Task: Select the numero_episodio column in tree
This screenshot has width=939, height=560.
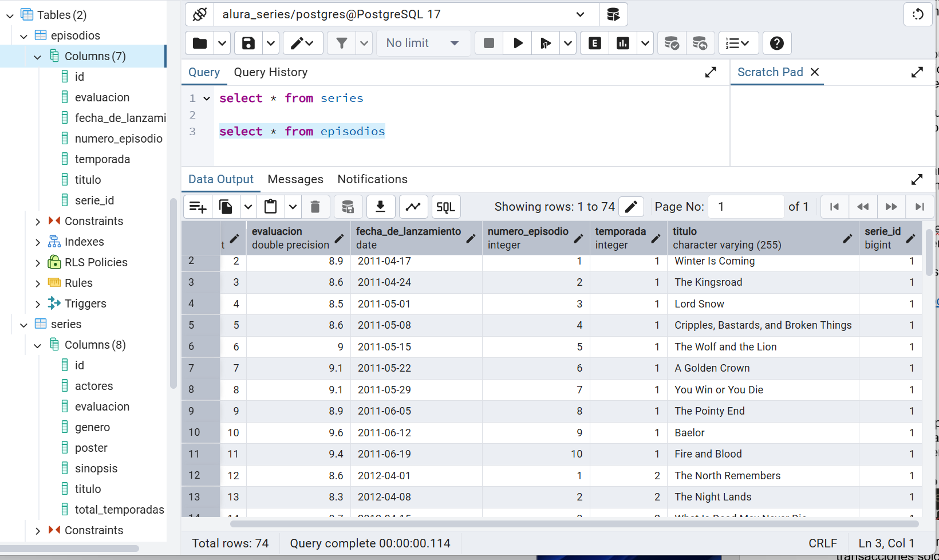Action: (119, 139)
